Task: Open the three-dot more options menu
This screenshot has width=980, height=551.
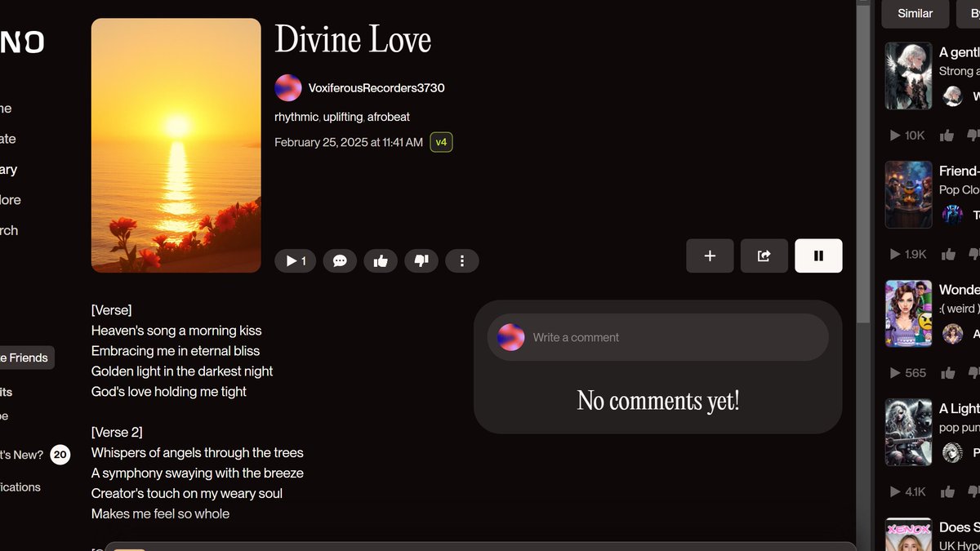Action: pos(462,261)
